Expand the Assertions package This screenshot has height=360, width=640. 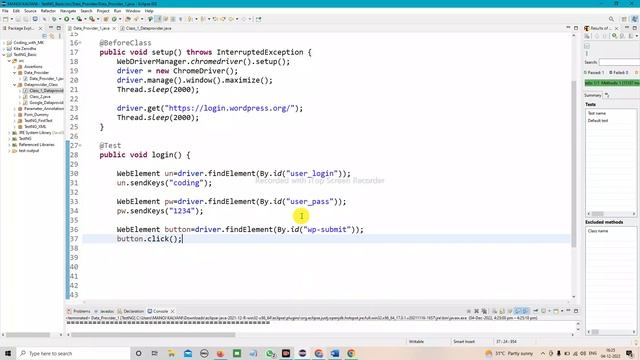pyautogui.click(x=15, y=67)
